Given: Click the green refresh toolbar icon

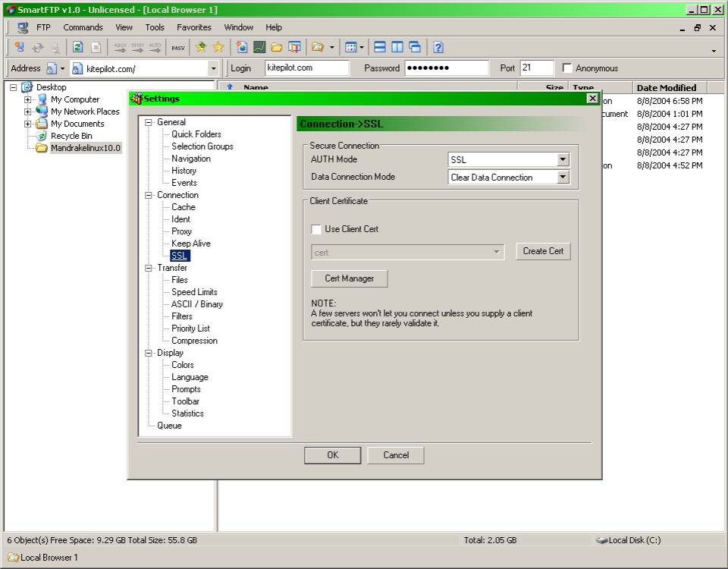Looking at the screenshot, I should pyautogui.click(x=77, y=47).
